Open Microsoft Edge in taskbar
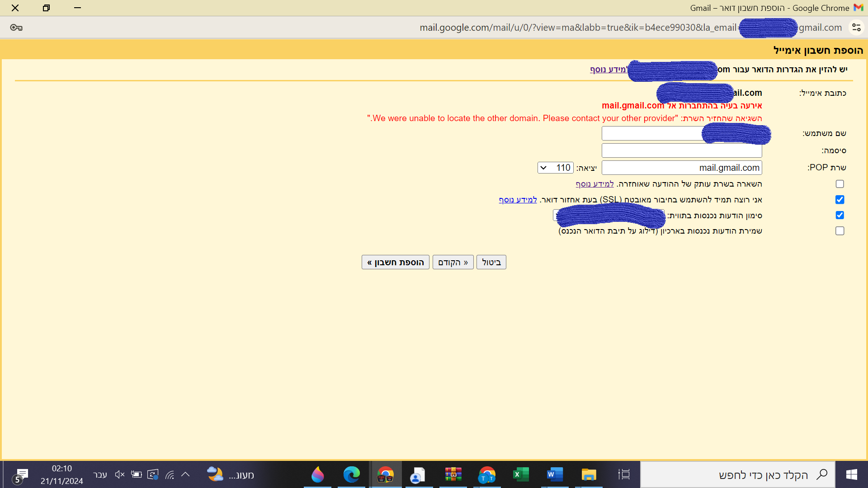The image size is (868, 488). click(x=351, y=474)
